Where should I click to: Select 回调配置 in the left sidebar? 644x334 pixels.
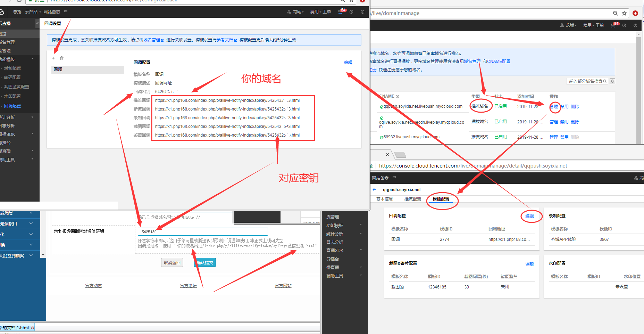pyautogui.click(x=12, y=106)
